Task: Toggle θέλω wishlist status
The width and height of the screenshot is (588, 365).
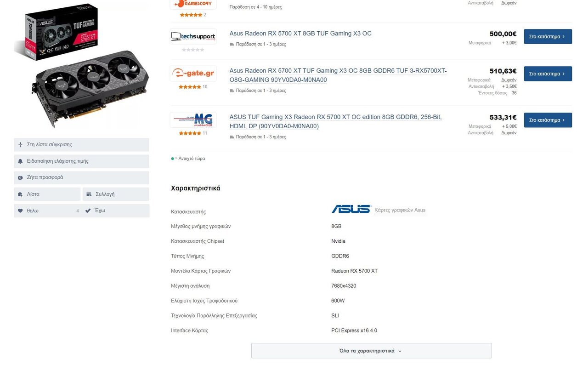Action: 48,211
